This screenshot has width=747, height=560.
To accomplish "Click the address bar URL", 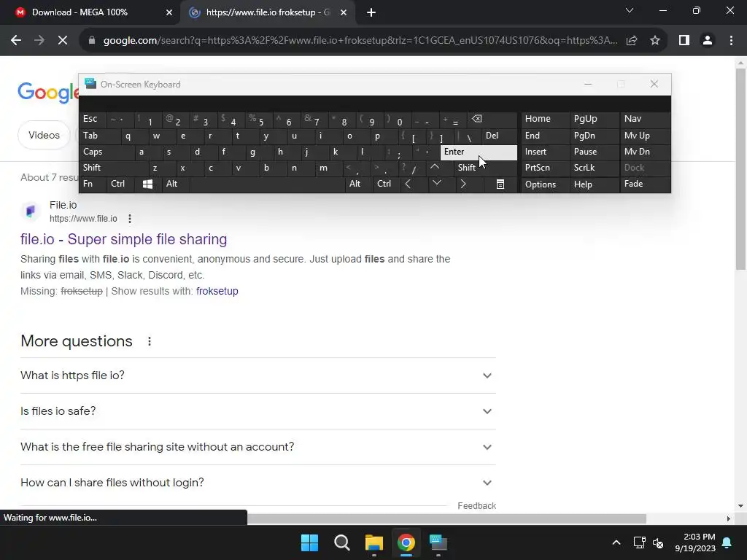I will [360, 41].
